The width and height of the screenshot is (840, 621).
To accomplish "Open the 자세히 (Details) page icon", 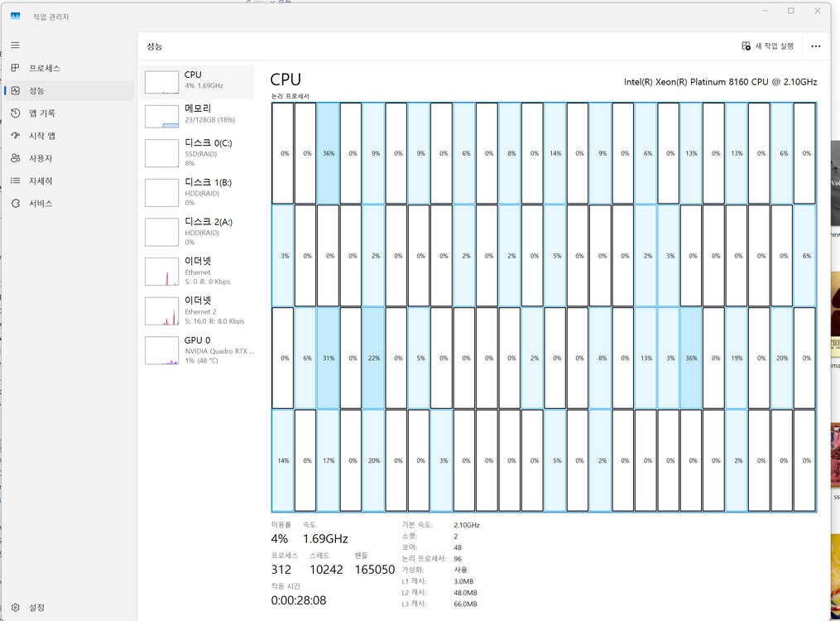I will [x=15, y=181].
